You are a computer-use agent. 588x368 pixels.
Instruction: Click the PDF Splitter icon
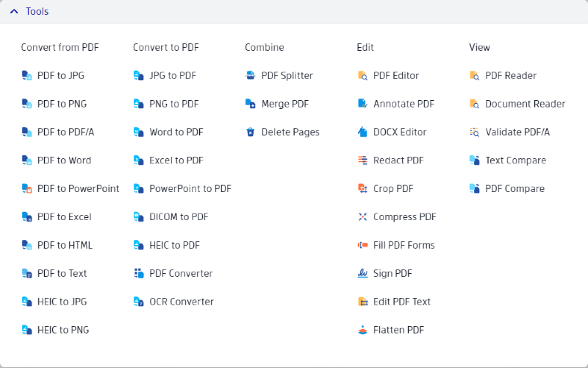pos(251,76)
